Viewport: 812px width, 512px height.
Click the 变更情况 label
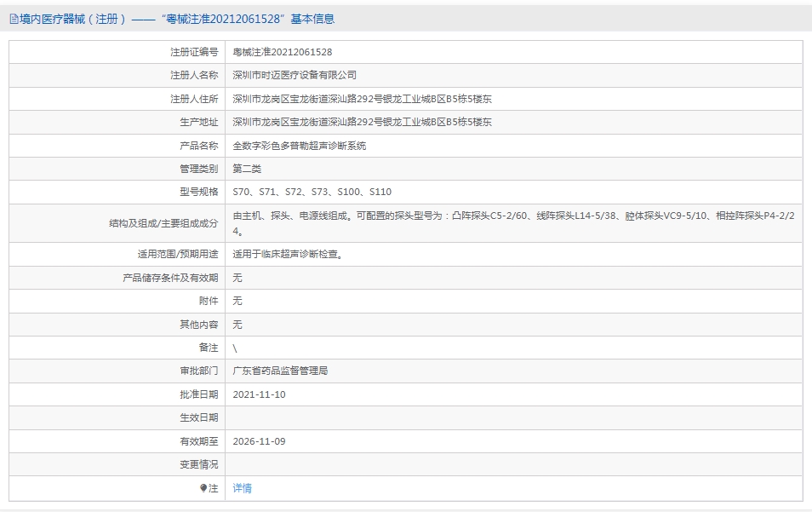click(199, 464)
